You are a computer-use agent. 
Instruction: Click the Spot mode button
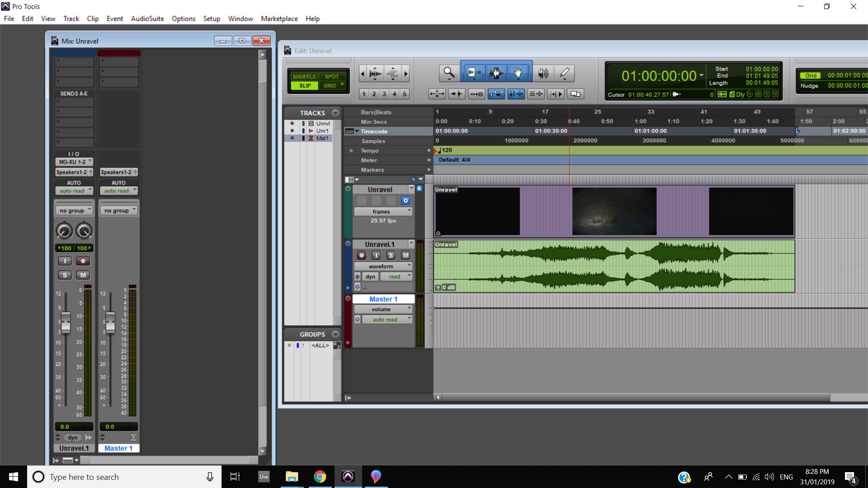[x=331, y=76]
